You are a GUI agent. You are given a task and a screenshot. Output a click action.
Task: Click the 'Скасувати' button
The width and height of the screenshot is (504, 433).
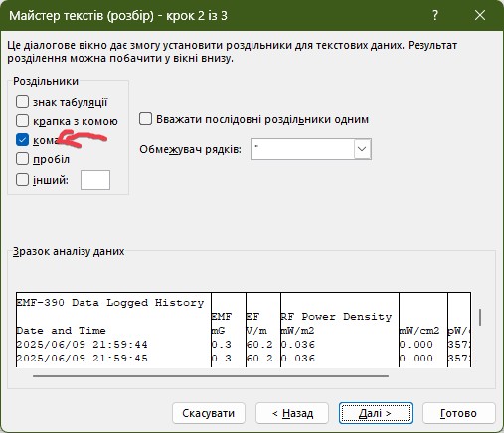point(209,413)
